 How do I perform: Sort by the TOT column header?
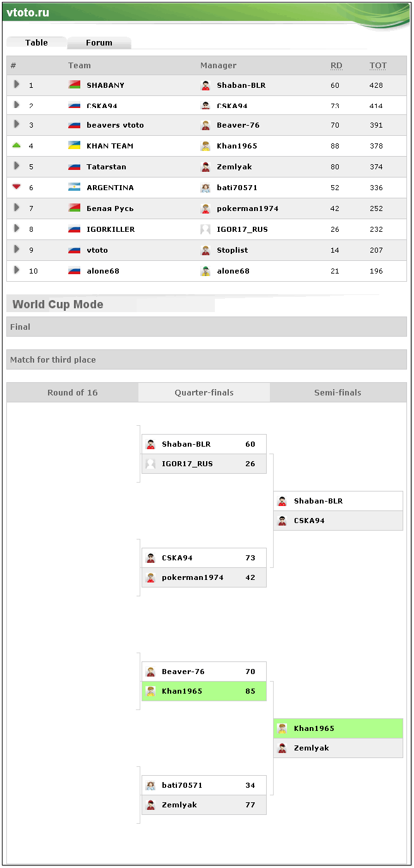[x=378, y=65]
